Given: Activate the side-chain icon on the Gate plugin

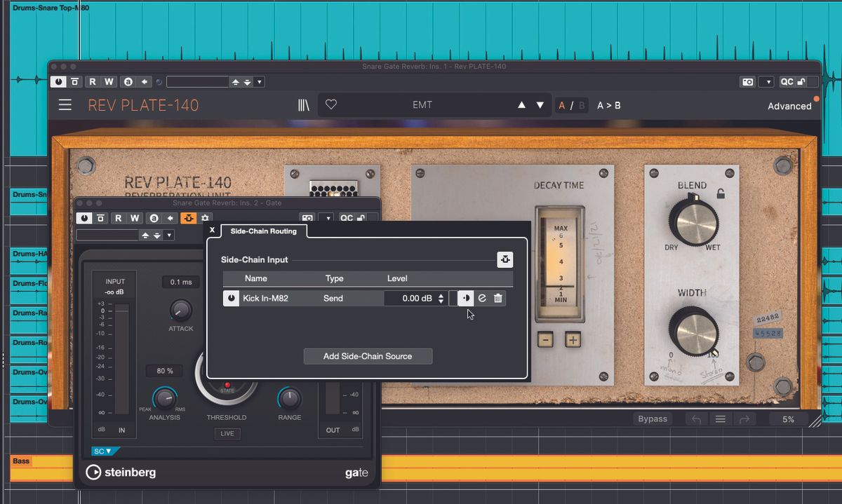Looking at the screenshot, I should (188, 218).
